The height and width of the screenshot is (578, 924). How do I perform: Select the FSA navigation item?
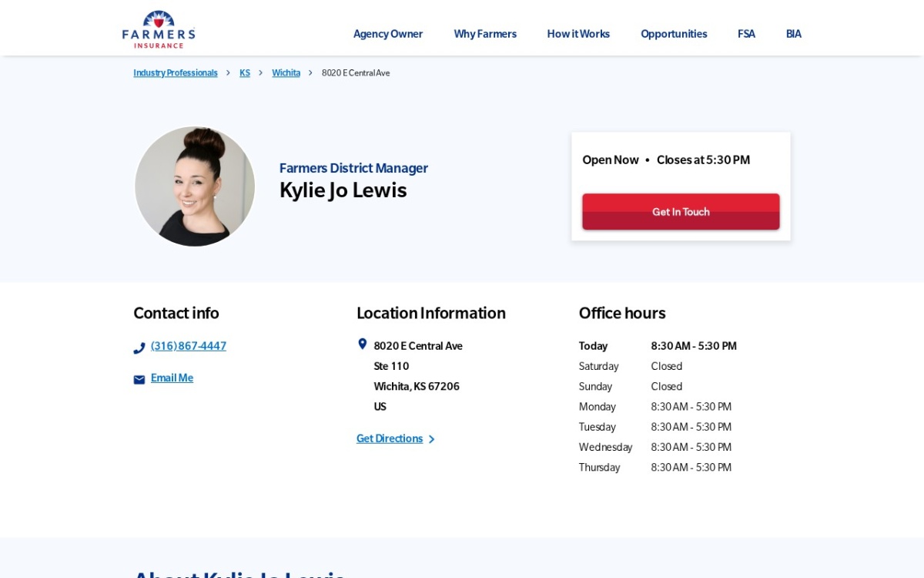(x=746, y=34)
